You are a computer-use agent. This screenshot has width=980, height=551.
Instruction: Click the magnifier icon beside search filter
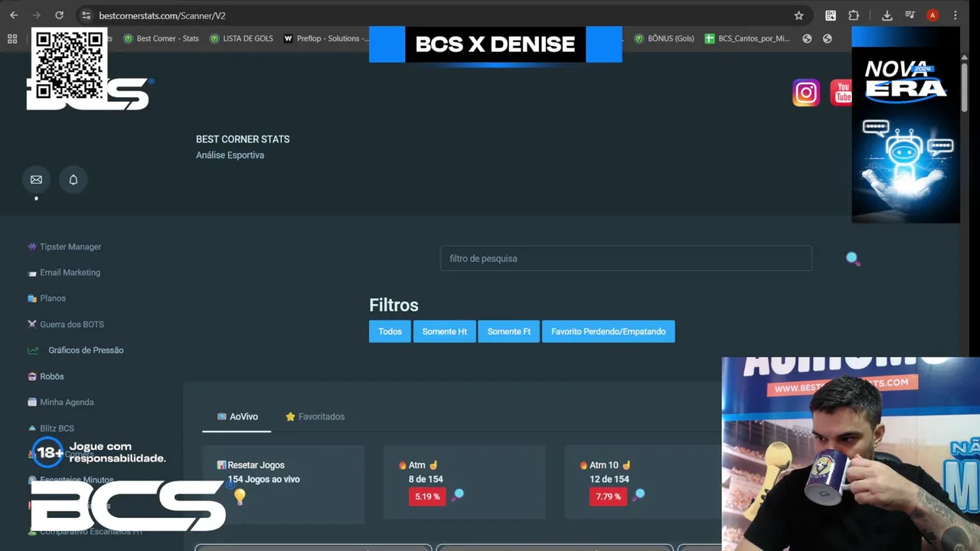tap(852, 259)
